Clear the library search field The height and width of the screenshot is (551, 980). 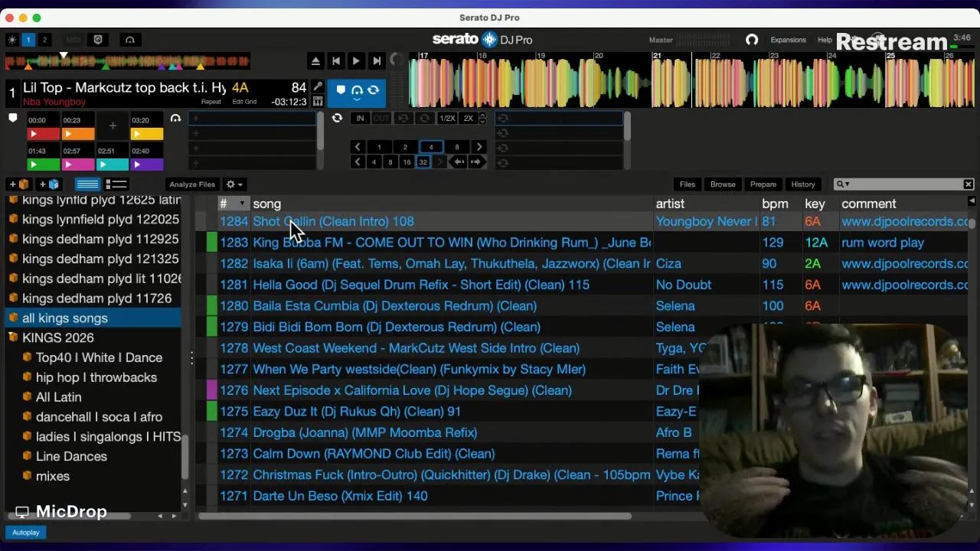click(969, 184)
